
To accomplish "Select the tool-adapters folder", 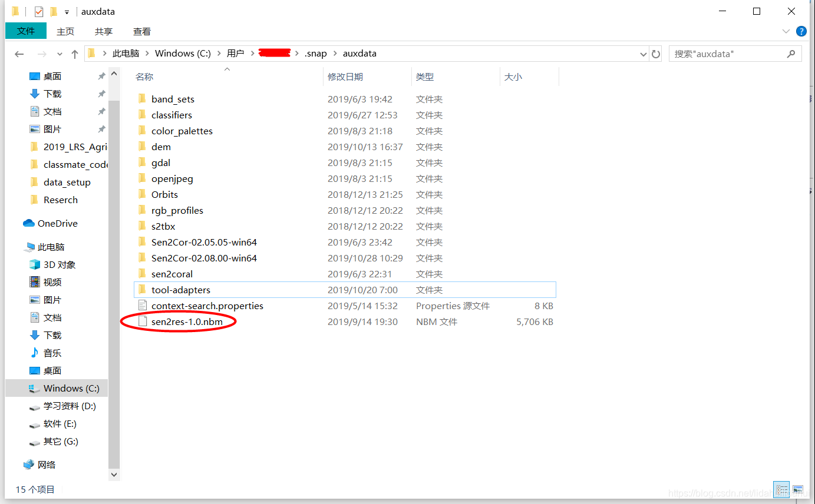I will 181,290.
